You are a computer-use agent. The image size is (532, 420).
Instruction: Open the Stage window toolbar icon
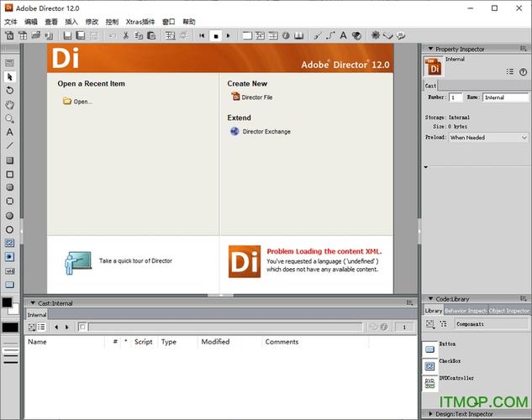click(x=247, y=35)
